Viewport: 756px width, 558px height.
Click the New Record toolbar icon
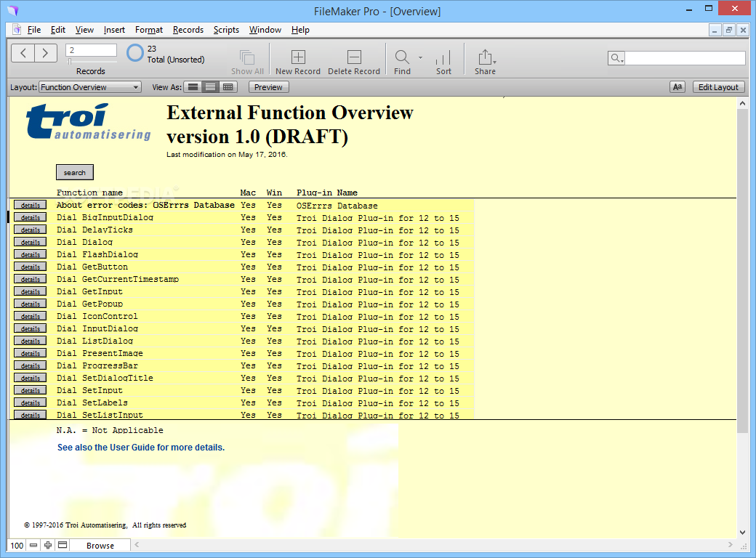pyautogui.click(x=298, y=57)
